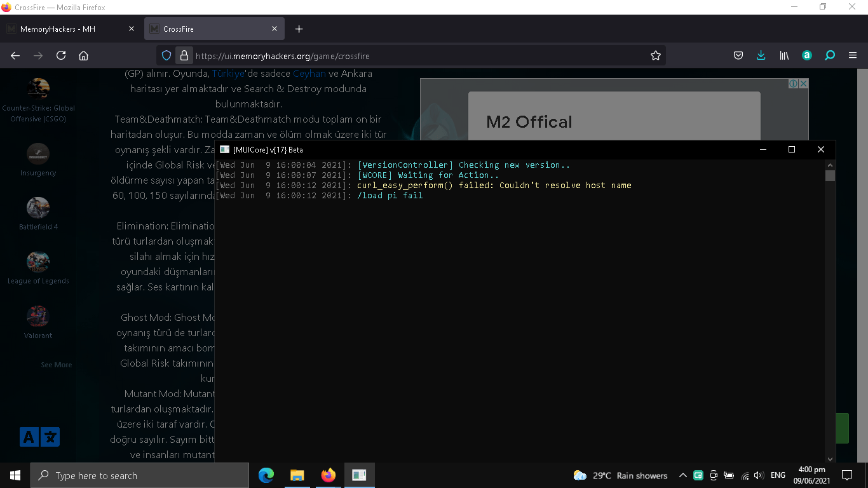Screen dimensions: 868x488
Task: Open the Meet Now tray icon
Action: [714, 475]
